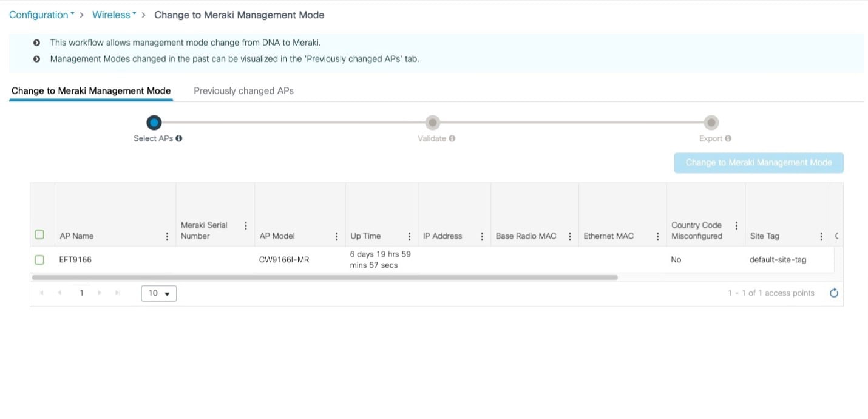Open Country Code Misconfigured column menu
This screenshot has width=868, height=419.
tap(736, 225)
